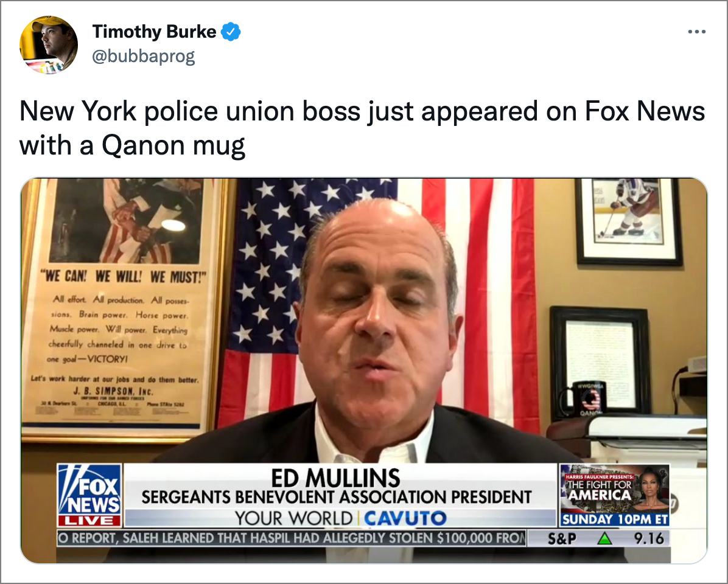728x584 pixels.
Task: Click the Your World Cavuto show title
Action: click(340, 518)
